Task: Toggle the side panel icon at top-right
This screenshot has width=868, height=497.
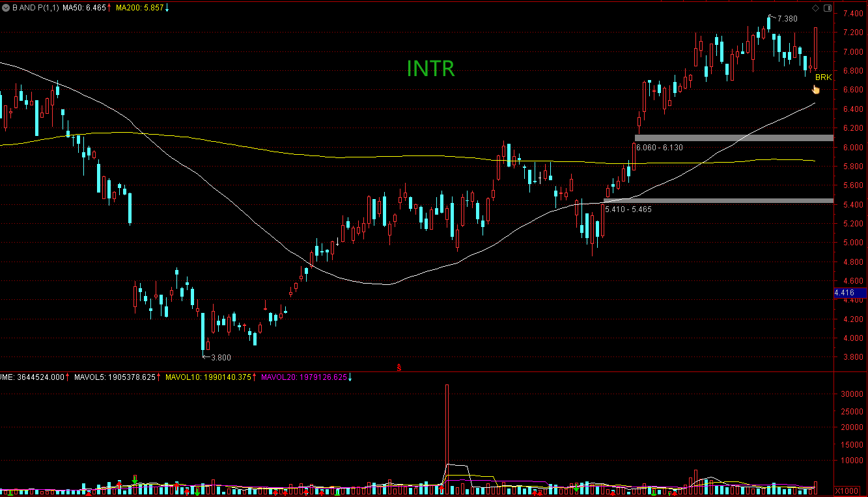Action: [x=827, y=8]
